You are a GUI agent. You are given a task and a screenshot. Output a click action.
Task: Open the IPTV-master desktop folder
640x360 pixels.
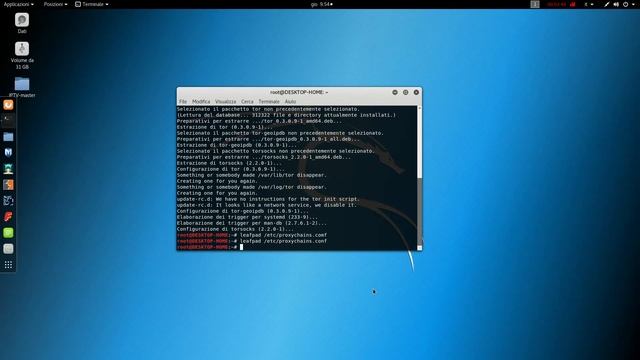pos(22,87)
